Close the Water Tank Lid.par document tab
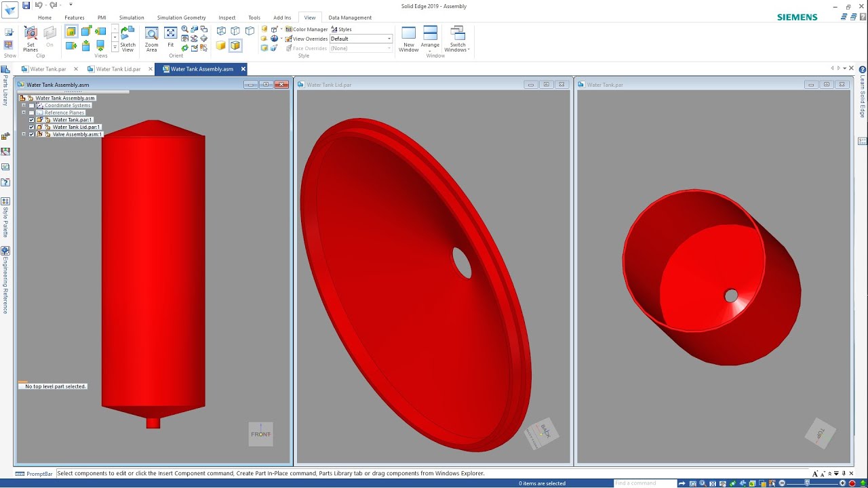The image size is (868, 488). (149, 69)
